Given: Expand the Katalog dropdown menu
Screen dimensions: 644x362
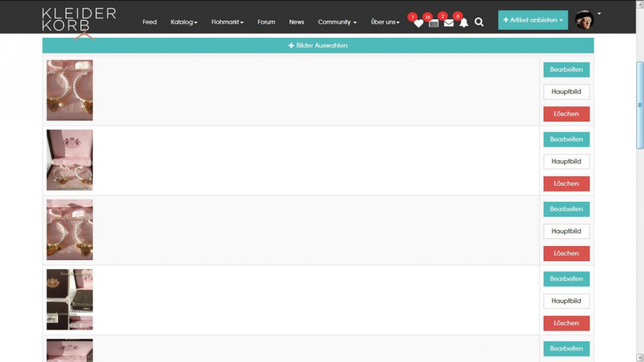Looking at the screenshot, I should (x=184, y=22).
